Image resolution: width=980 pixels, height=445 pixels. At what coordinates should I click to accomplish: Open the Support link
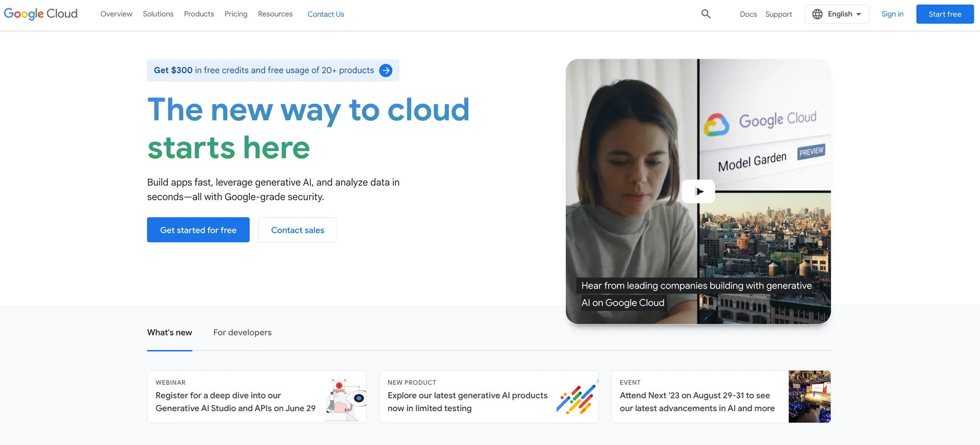(779, 14)
